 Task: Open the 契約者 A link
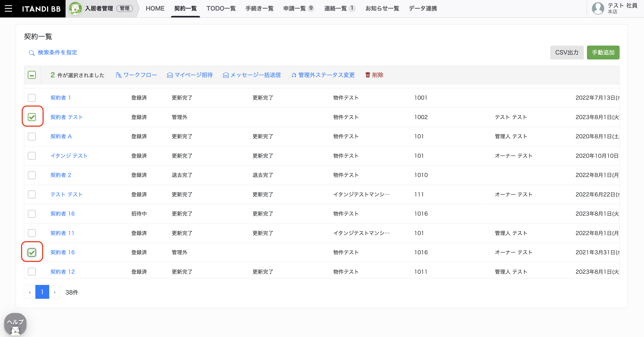point(61,137)
